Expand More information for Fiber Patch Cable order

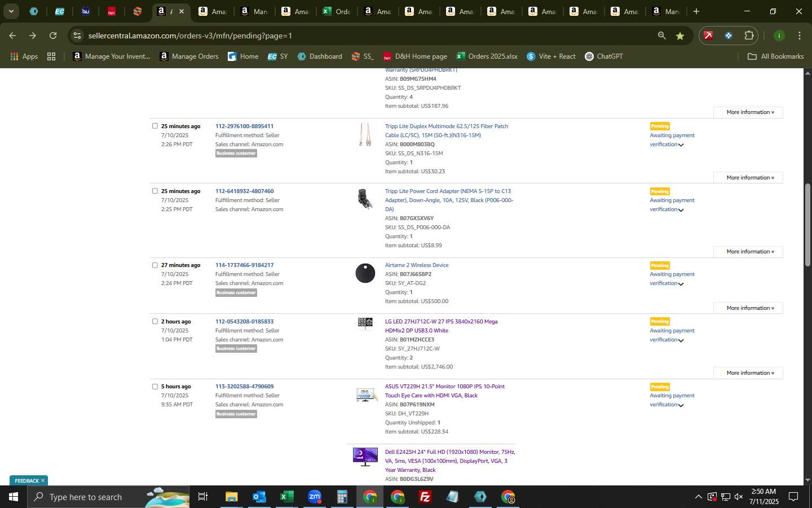click(748, 177)
